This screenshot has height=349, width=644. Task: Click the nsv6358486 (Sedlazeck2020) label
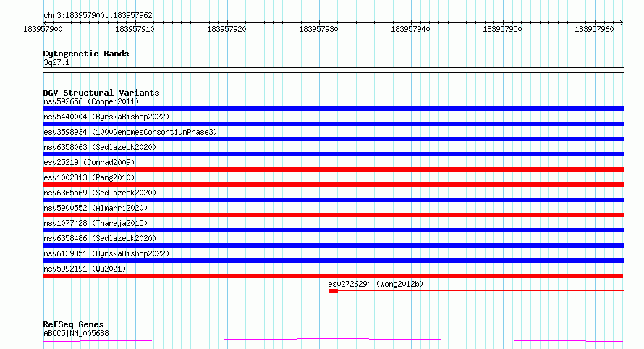coord(100,238)
